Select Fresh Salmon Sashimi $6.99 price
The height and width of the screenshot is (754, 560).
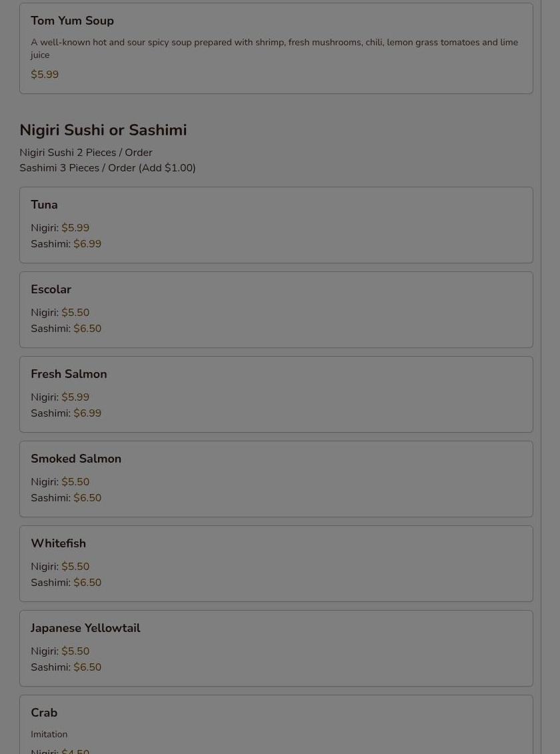(x=87, y=413)
